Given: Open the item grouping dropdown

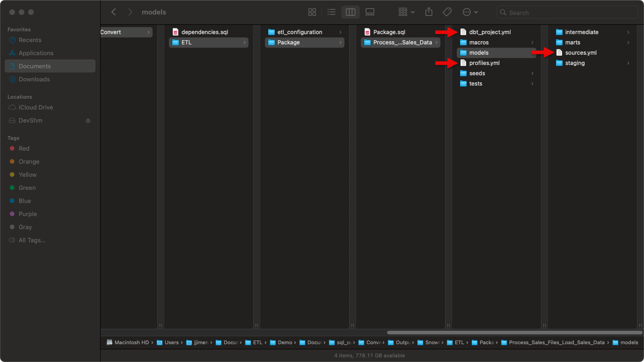Looking at the screenshot, I should pos(405,12).
